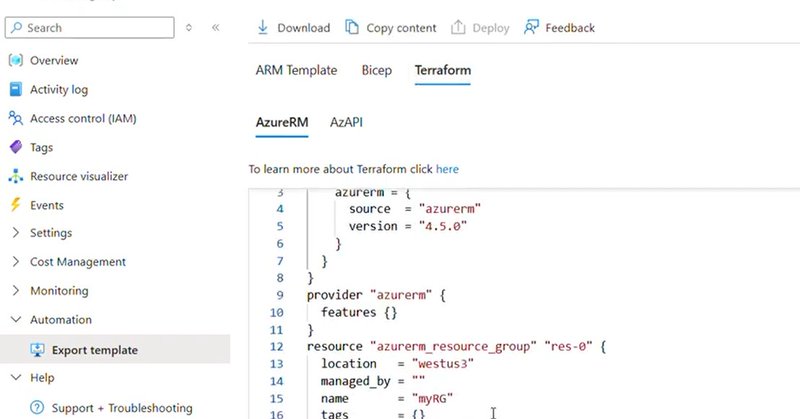Click source value "azurerm" on line 4

click(x=449, y=209)
